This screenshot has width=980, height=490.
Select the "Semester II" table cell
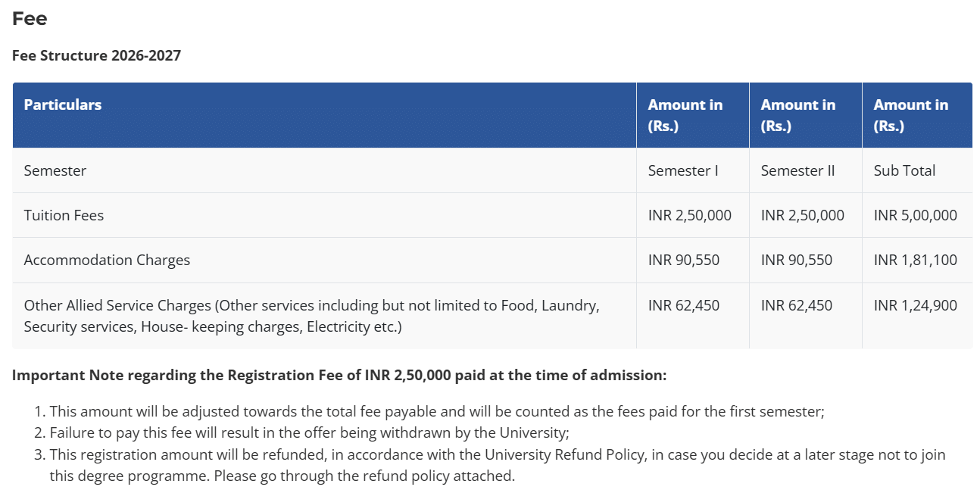coord(797,170)
